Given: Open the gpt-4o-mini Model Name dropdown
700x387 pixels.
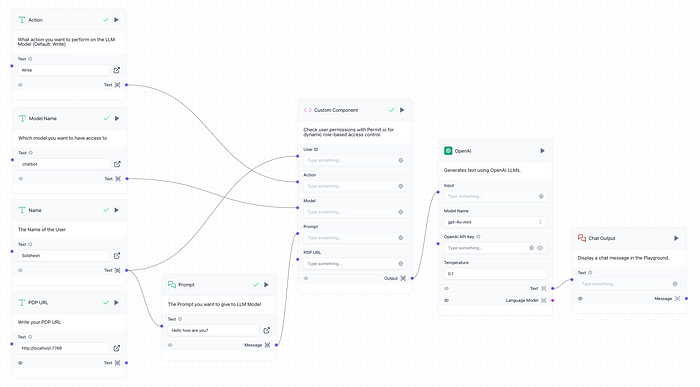Looking at the screenshot, I should (x=495, y=222).
